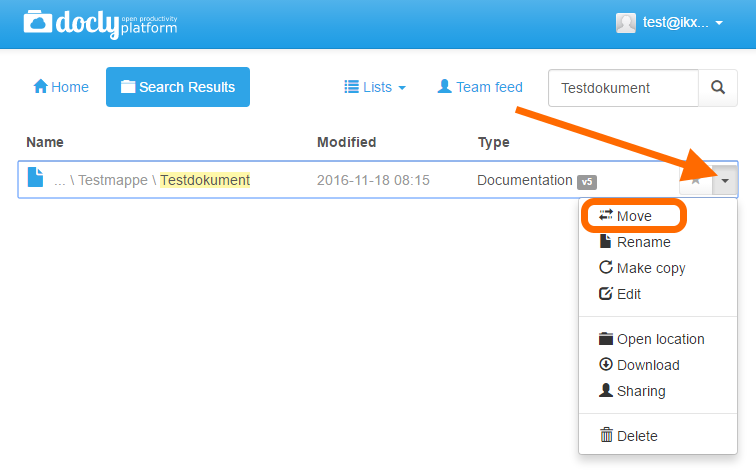The width and height of the screenshot is (756, 476).
Task: Click the search field containing Testdokument
Action: click(x=623, y=88)
